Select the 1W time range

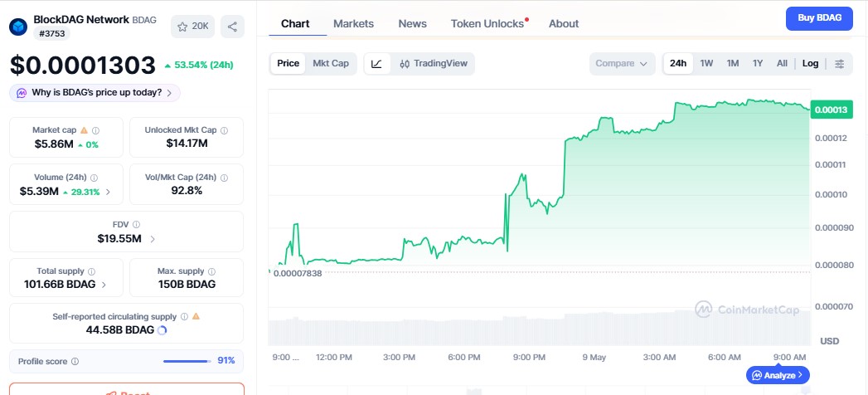706,63
